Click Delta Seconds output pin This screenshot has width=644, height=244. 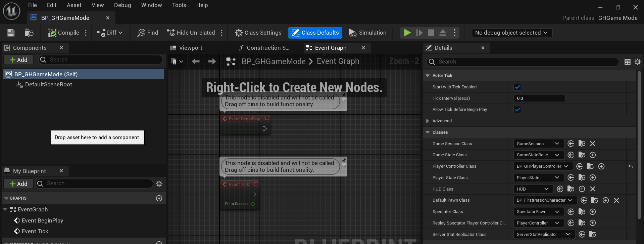(x=253, y=204)
